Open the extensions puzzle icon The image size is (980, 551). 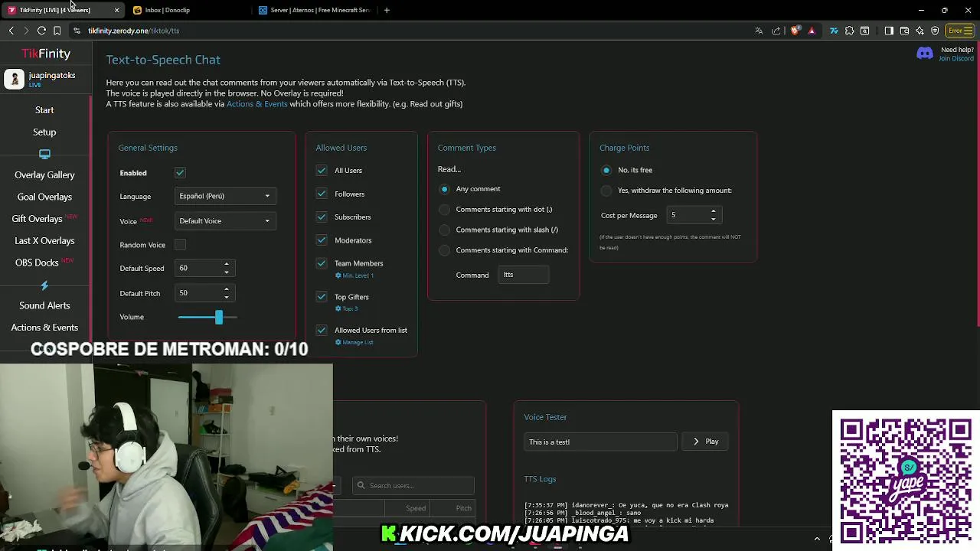tap(849, 31)
